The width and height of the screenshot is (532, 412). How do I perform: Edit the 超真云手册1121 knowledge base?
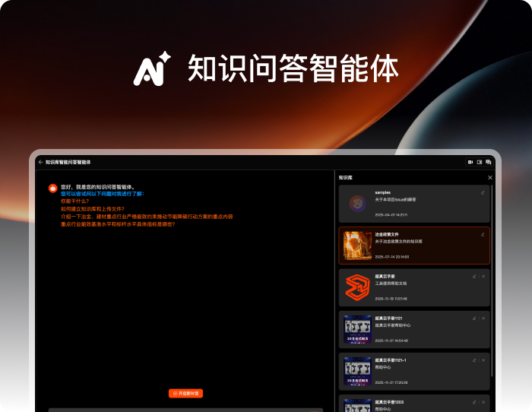pos(474,318)
